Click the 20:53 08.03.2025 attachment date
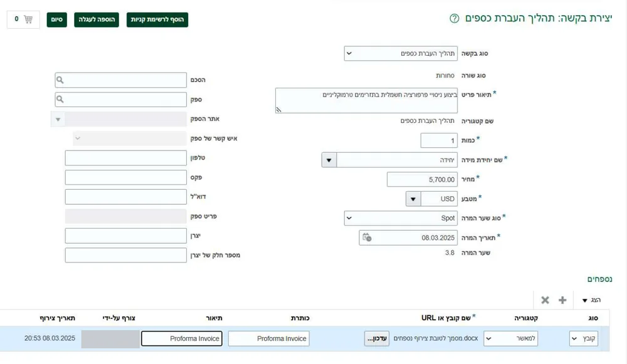 tap(50, 338)
